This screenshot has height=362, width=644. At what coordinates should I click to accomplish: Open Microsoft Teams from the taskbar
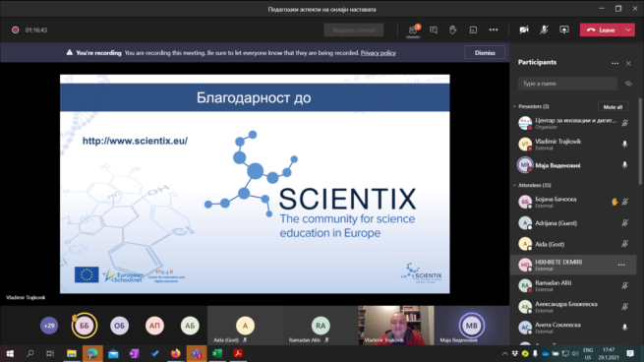[x=197, y=353]
